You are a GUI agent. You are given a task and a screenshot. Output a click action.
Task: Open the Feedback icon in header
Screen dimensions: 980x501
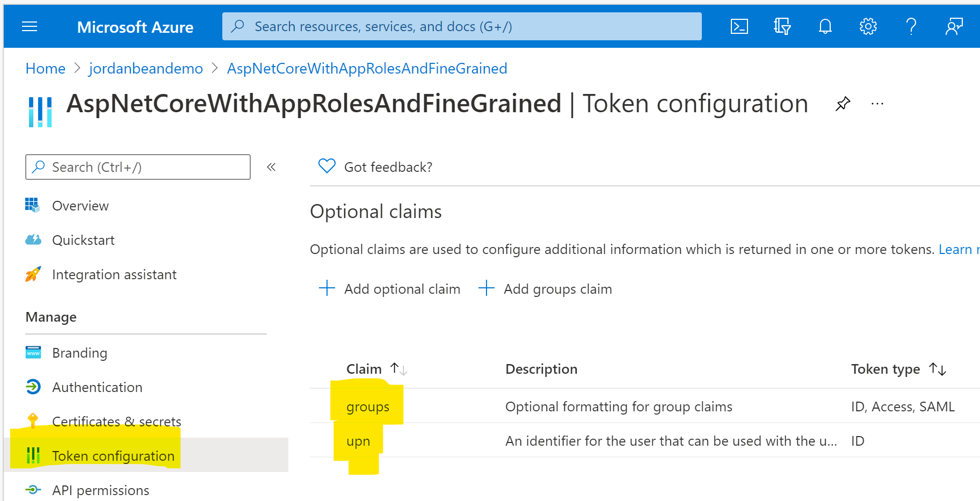pos(954,26)
